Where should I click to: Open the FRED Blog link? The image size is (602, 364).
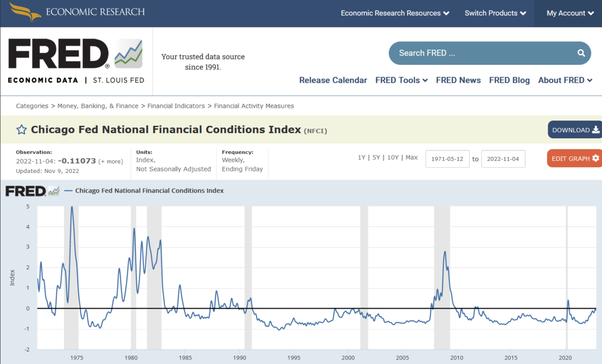coord(509,80)
